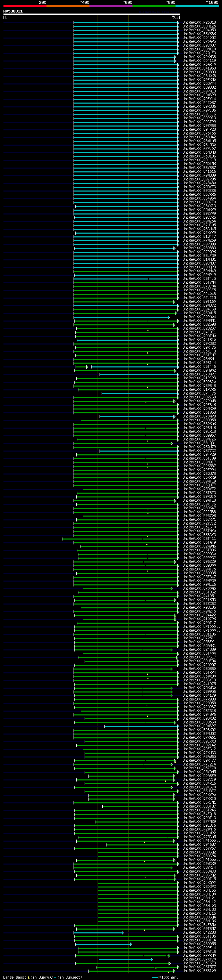Click the purple ~60% identity color segment
This screenshot has height=980, width=222.
coord(111,7)
